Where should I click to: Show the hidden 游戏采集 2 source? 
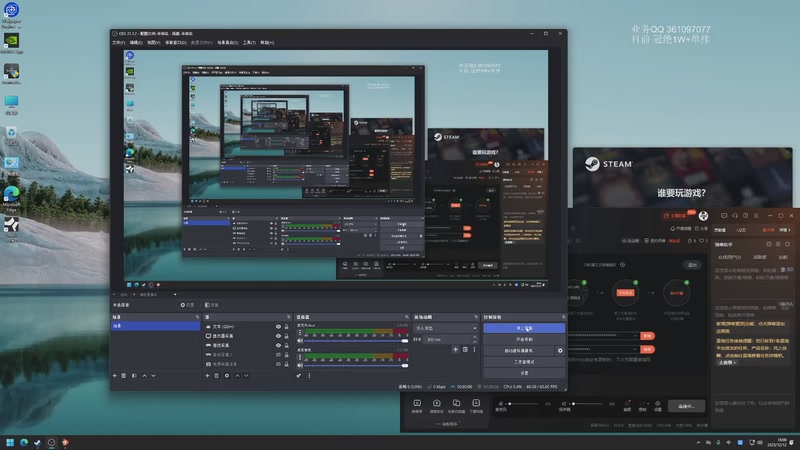coord(278,355)
